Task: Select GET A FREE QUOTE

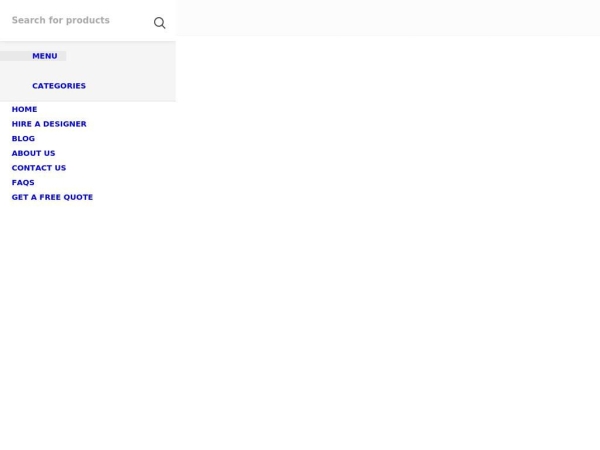Action: (x=52, y=197)
